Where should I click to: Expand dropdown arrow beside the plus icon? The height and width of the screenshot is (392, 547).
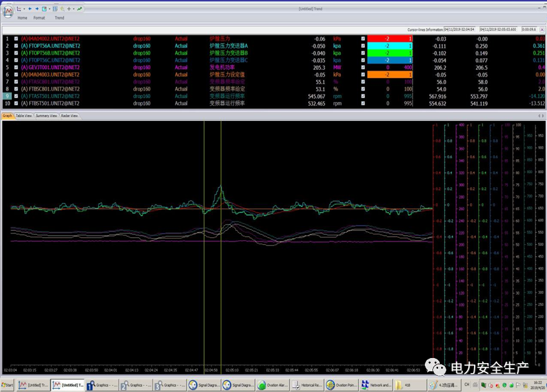[x=73, y=9]
